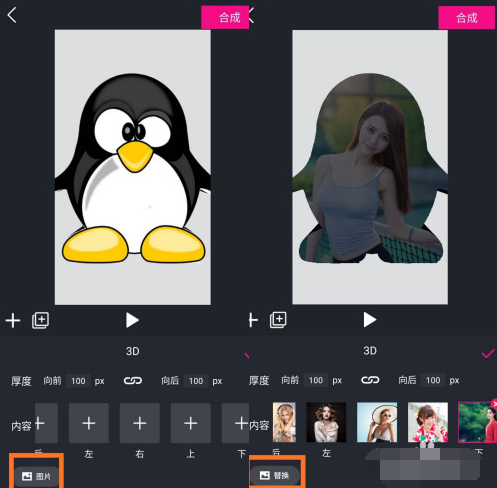Click 内容 label on left screen
This screenshot has width=497, height=488.
point(21,426)
